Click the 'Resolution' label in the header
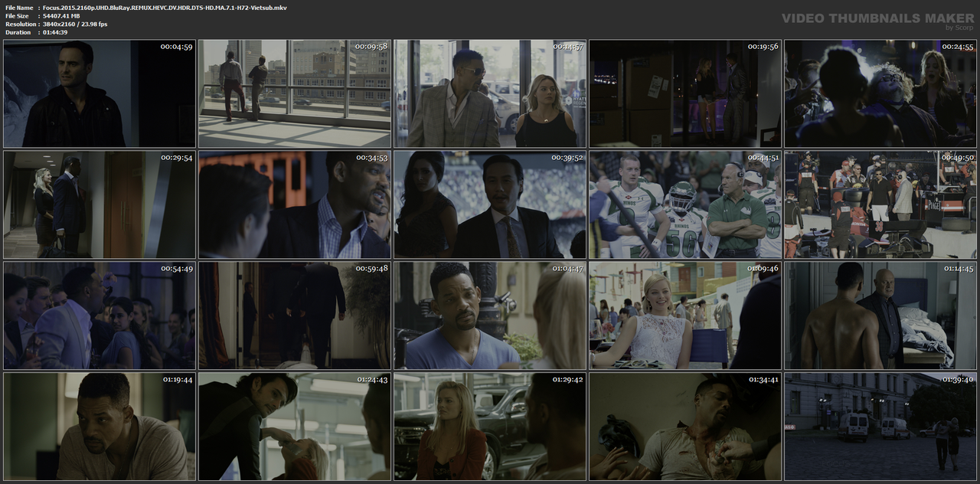980x484 pixels. [x=20, y=25]
